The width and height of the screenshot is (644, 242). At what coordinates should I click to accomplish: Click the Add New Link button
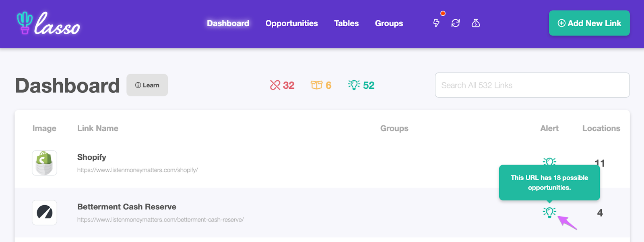coord(589,23)
